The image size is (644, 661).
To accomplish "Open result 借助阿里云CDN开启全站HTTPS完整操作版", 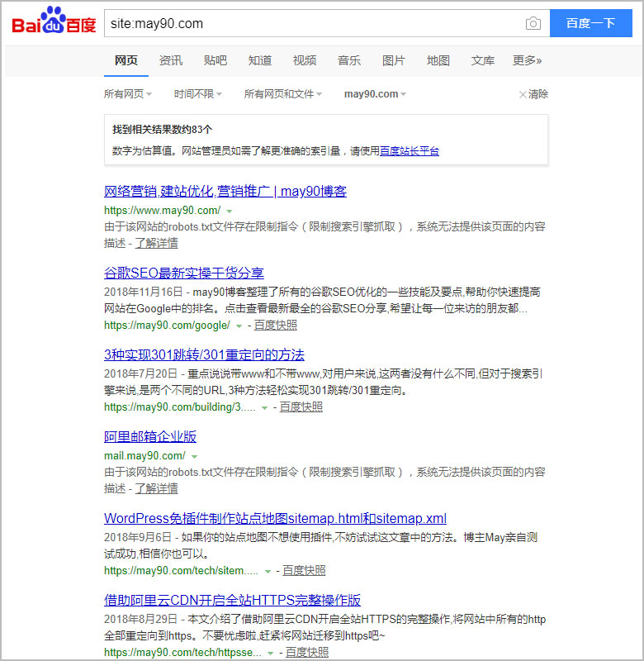I will pos(233,601).
